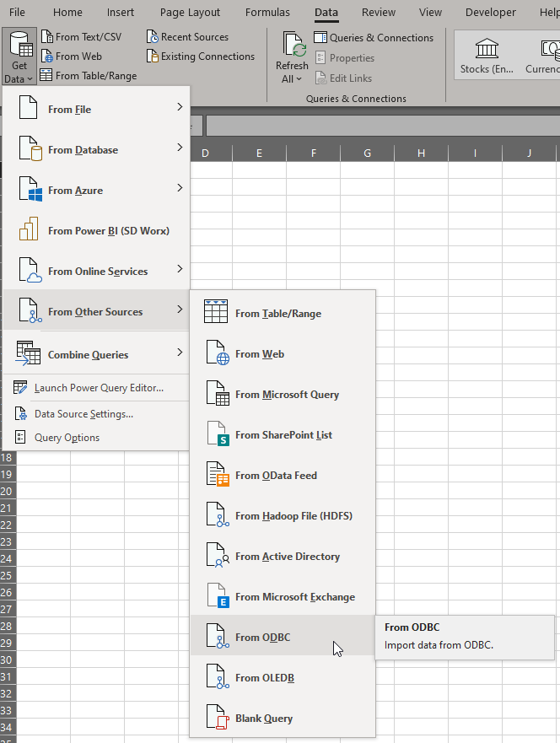Click the From ODBC icon
The width and height of the screenshot is (560, 743).
point(218,636)
